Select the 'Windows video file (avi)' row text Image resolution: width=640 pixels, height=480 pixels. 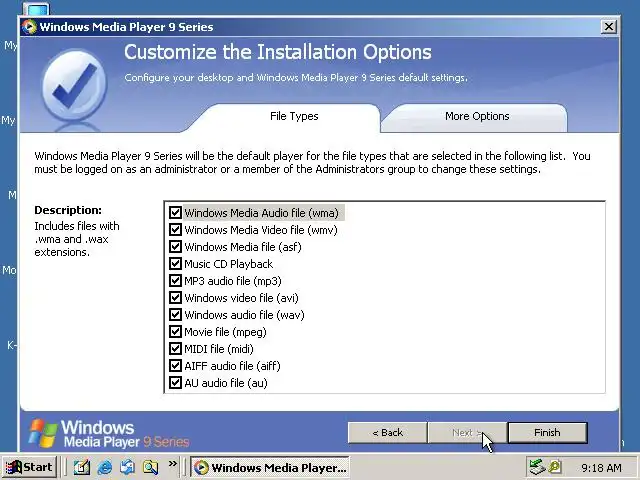tap(241, 298)
